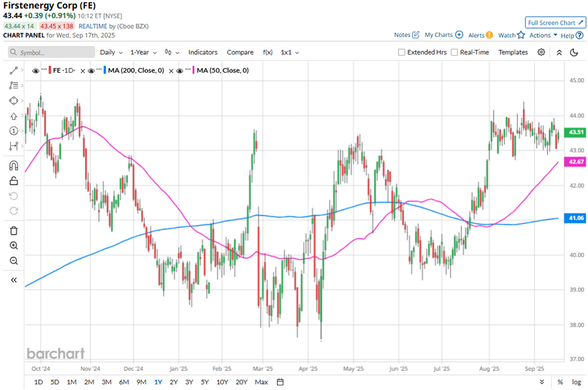This screenshot has height=390, width=588.
Task: Expand the bottom panel double chevron
Action: (x=542, y=382)
